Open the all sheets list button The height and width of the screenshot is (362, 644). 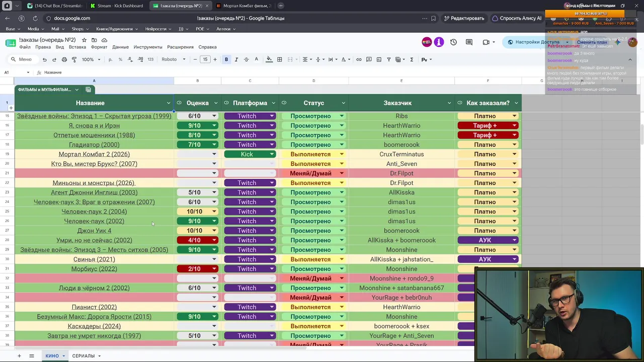coord(31,356)
